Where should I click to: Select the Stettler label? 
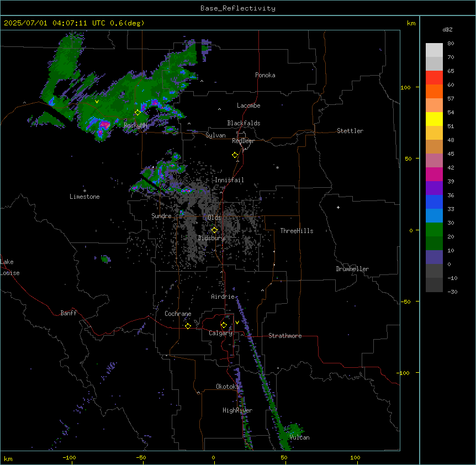coord(350,131)
